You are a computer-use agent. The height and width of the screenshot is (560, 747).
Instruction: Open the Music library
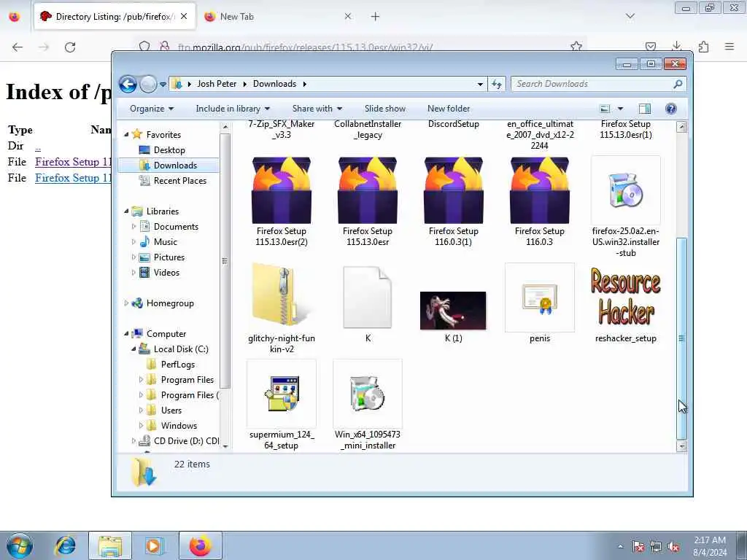click(x=165, y=242)
